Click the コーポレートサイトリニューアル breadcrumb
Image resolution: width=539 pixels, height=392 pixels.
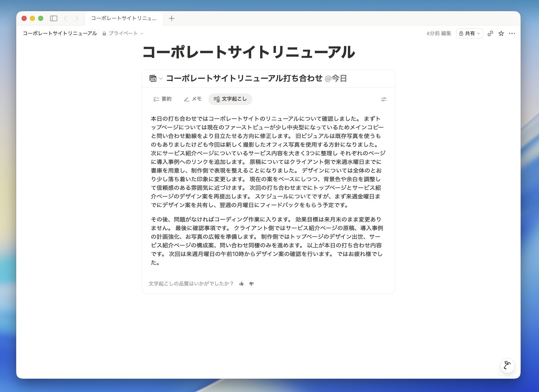(60, 33)
